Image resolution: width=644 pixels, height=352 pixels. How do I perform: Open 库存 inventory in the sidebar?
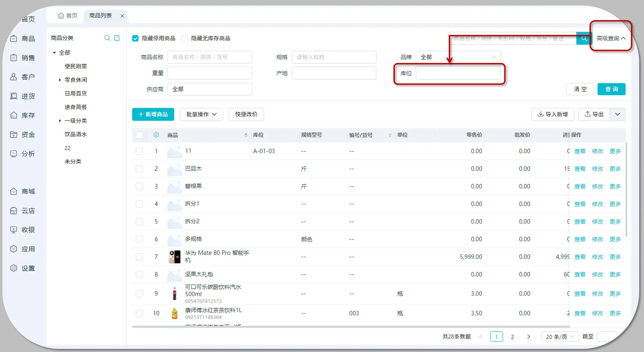(23, 115)
